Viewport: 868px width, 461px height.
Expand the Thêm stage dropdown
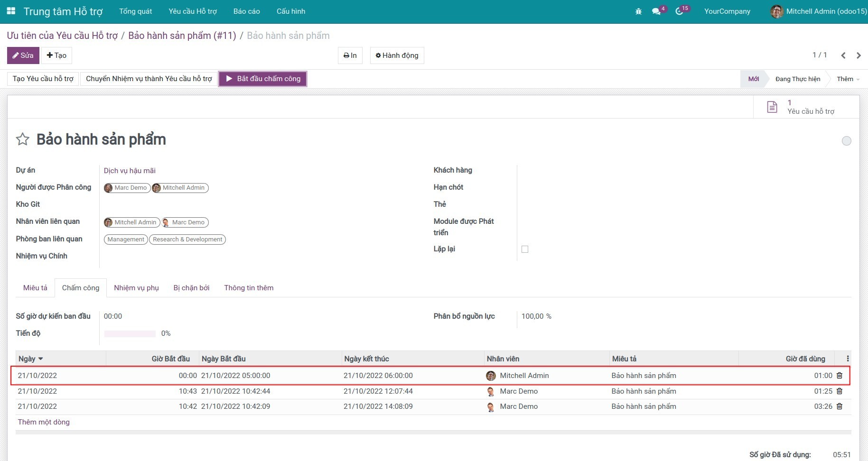848,79
